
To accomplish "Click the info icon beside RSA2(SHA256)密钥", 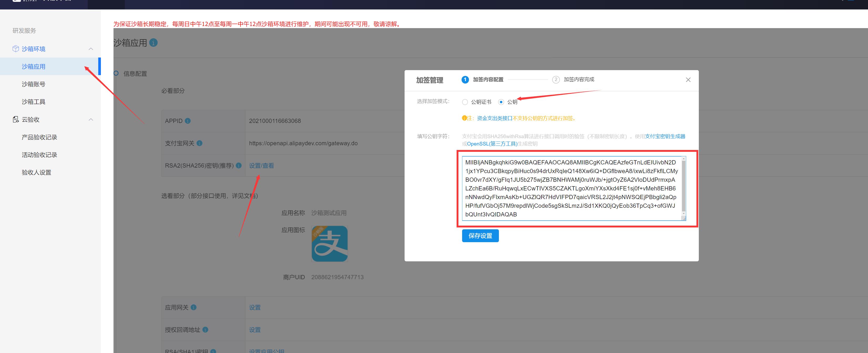I will [x=239, y=166].
